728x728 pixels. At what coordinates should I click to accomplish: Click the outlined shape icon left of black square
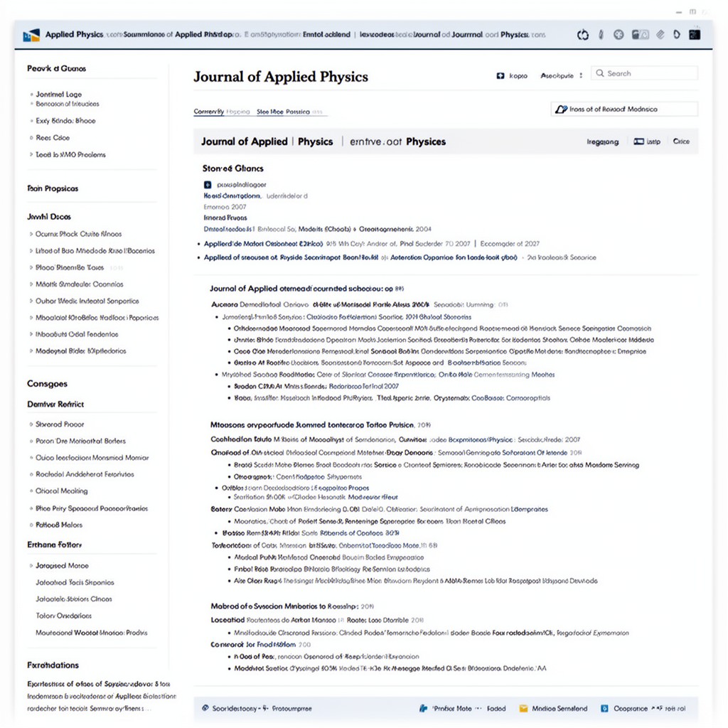[x=677, y=34]
